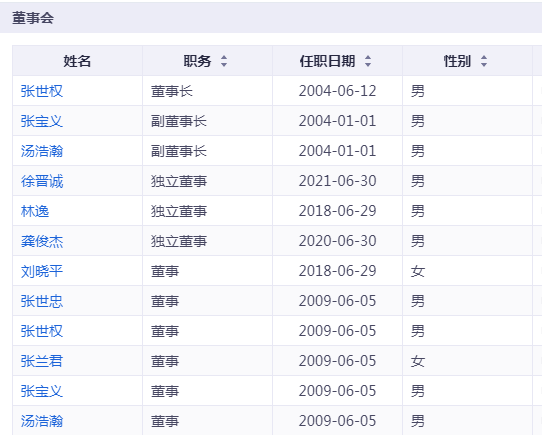Select gender 女 in 张兰君's row

418,361
